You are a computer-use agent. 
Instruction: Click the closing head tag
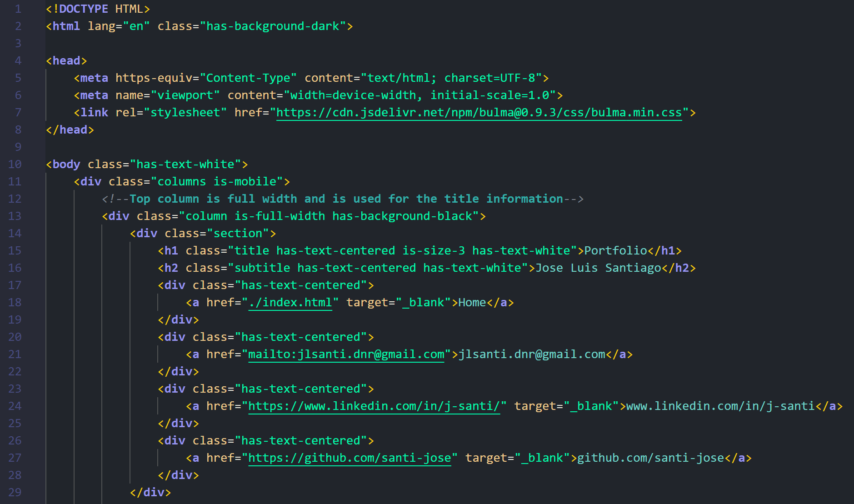tap(70, 130)
